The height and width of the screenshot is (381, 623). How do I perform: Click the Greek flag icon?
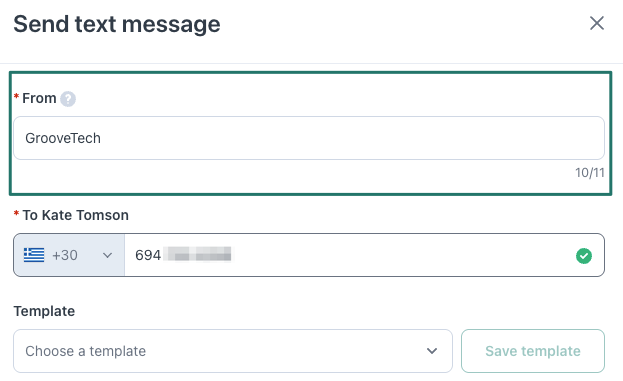[34, 255]
